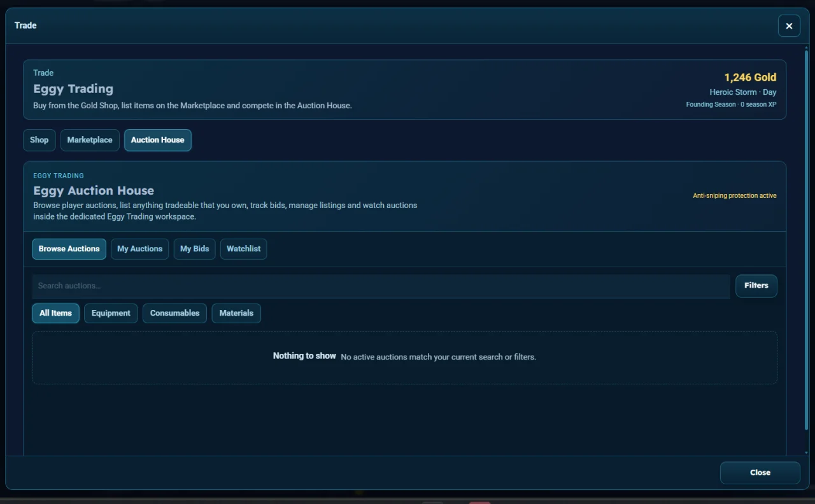Filter auctions by Materials
The image size is (815, 504).
[236, 313]
